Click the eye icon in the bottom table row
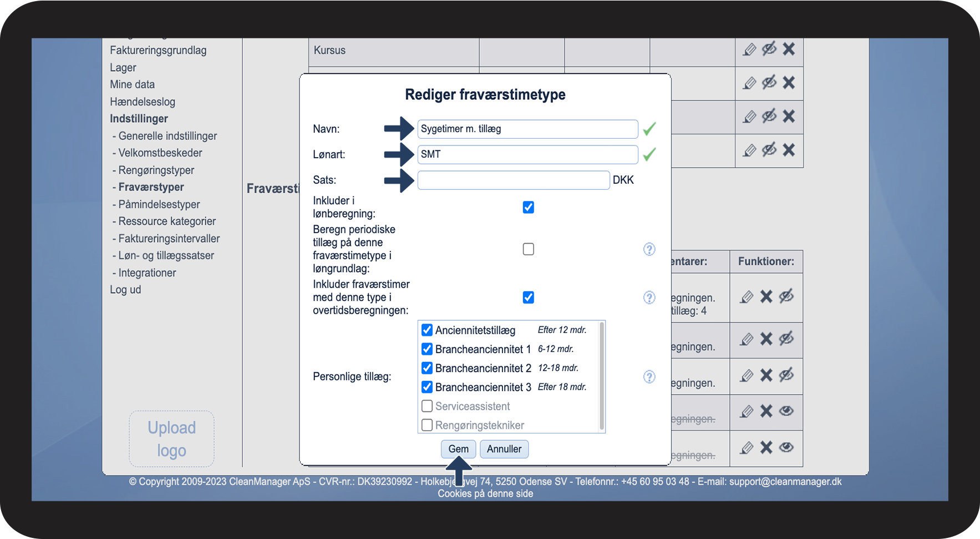Screen dimensions: 980x539 [786, 447]
